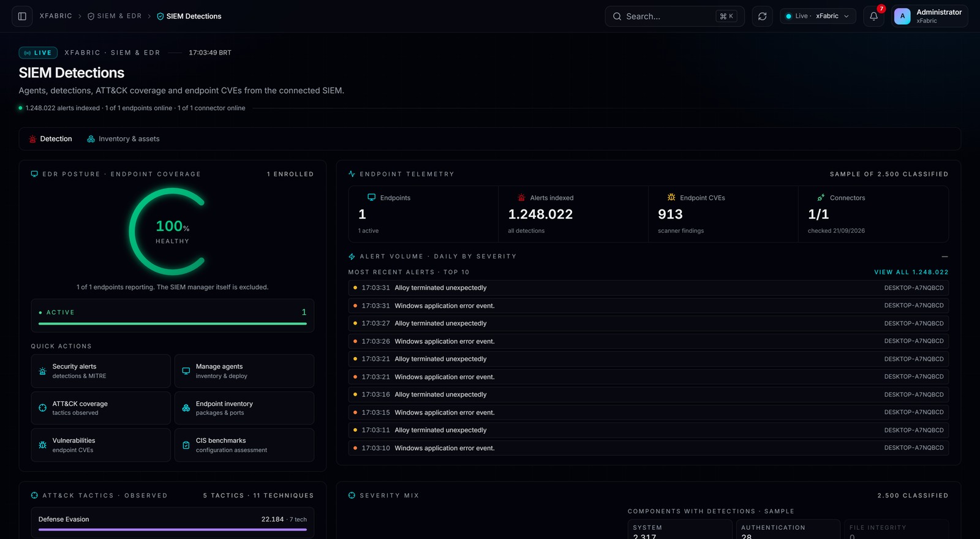Click the Administrator avatar icon

(x=902, y=16)
